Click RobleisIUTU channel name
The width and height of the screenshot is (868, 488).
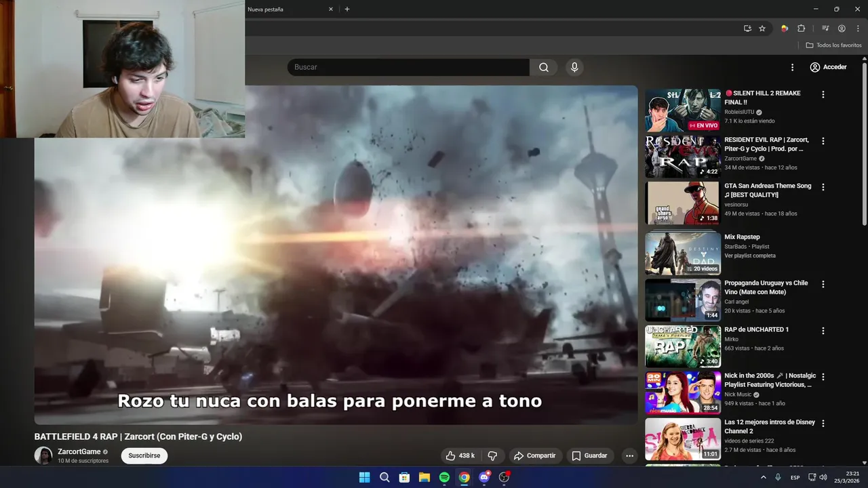(x=739, y=112)
